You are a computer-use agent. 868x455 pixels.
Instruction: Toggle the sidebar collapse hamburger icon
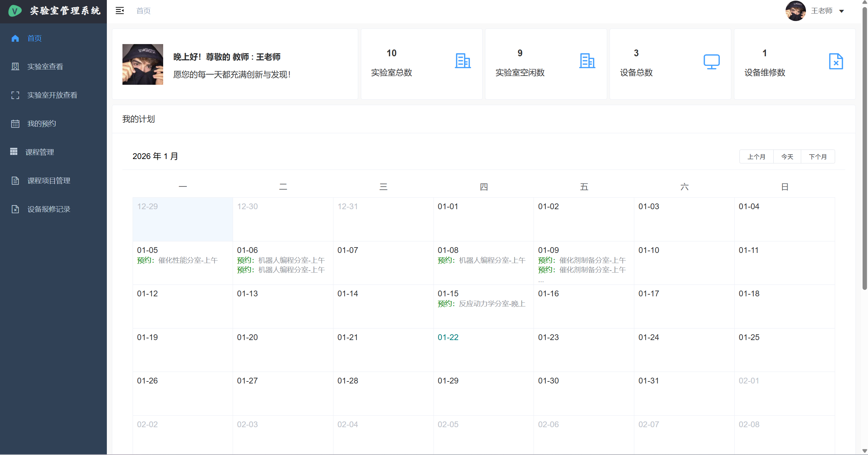pyautogui.click(x=120, y=11)
